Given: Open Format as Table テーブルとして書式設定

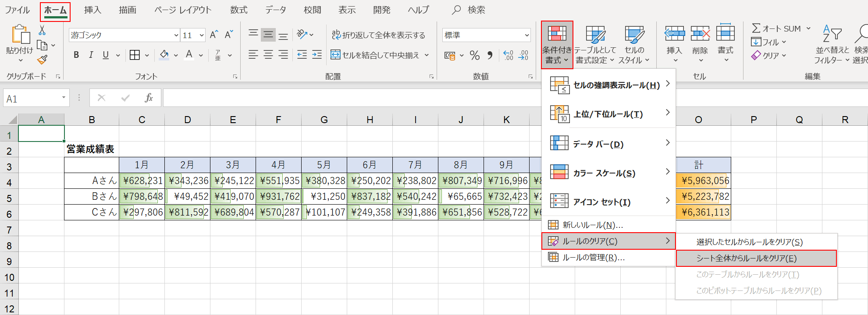Looking at the screenshot, I should (x=595, y=45).
